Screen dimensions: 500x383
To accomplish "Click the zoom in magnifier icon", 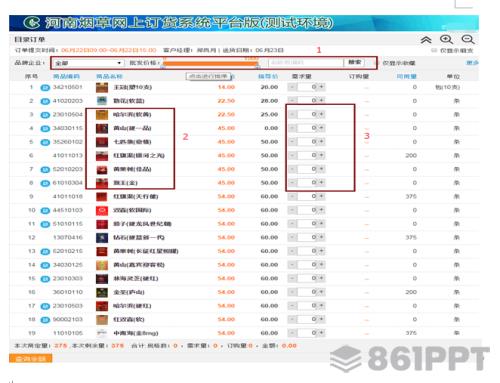I will click(446, 39).
